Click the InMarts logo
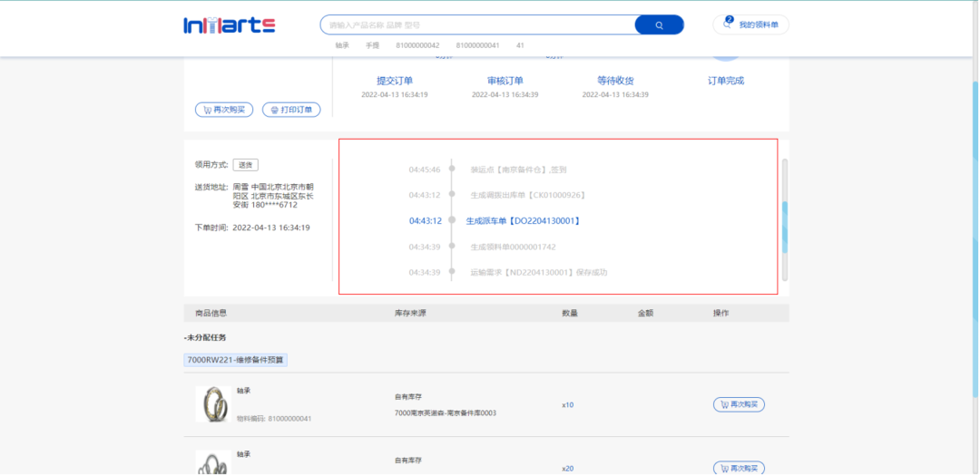980x475 pixels. pos(230,25)
